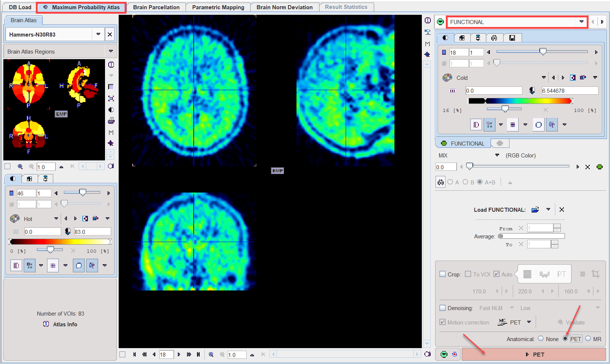The width and height of the screenshot is (610, 364).
Task: Open the Result Statistics tab
Action: (346, 7)
